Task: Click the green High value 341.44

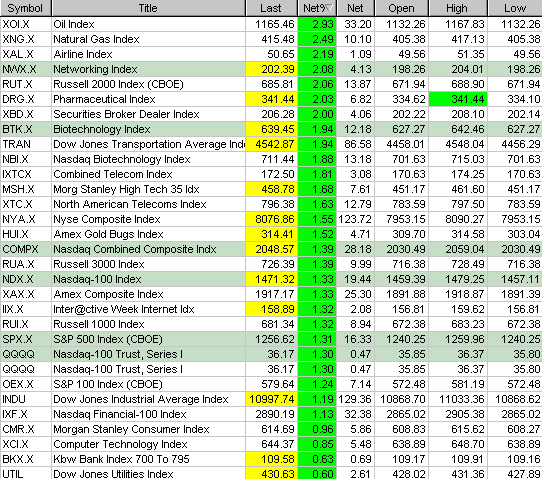Action: tap(458, 99)
